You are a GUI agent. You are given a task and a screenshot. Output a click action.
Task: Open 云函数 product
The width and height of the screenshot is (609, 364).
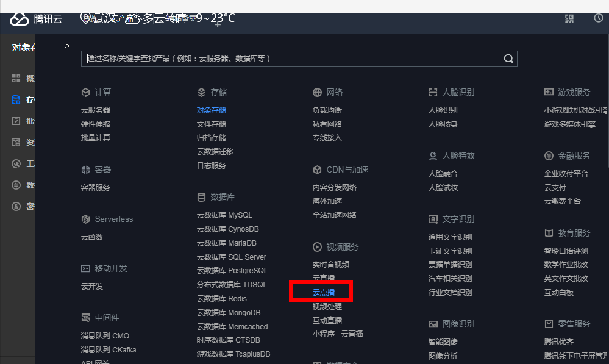click(92, 237)
